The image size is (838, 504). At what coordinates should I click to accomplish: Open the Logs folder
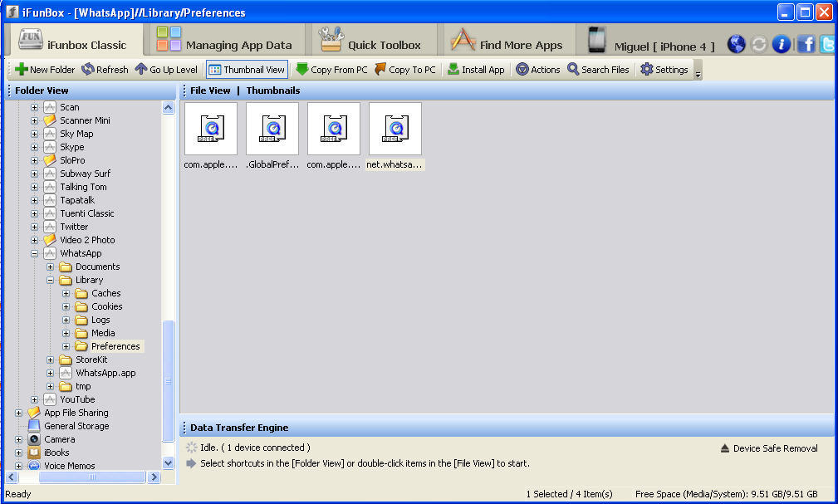(100, 321)
